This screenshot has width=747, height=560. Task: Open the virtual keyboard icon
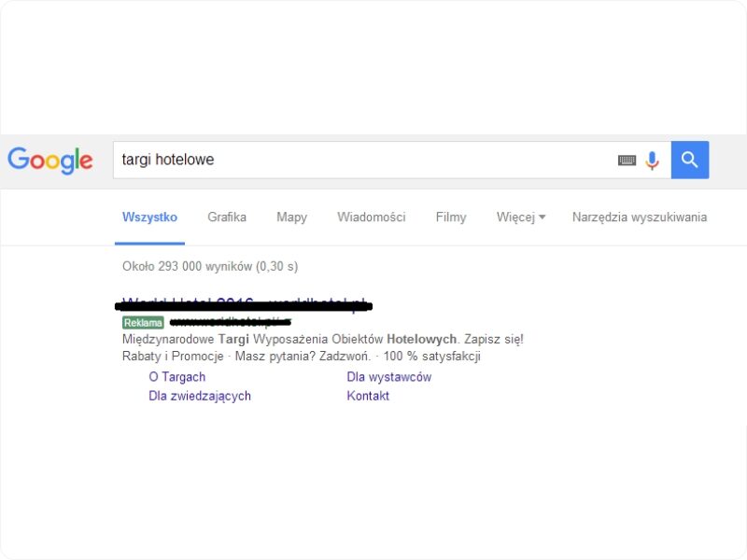pyautogui.click(x=627, y=161)
